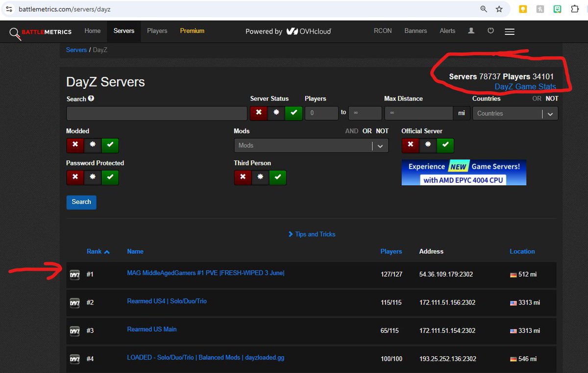
Task: Click the BattleMetrics logo
Action: (40, 32)
